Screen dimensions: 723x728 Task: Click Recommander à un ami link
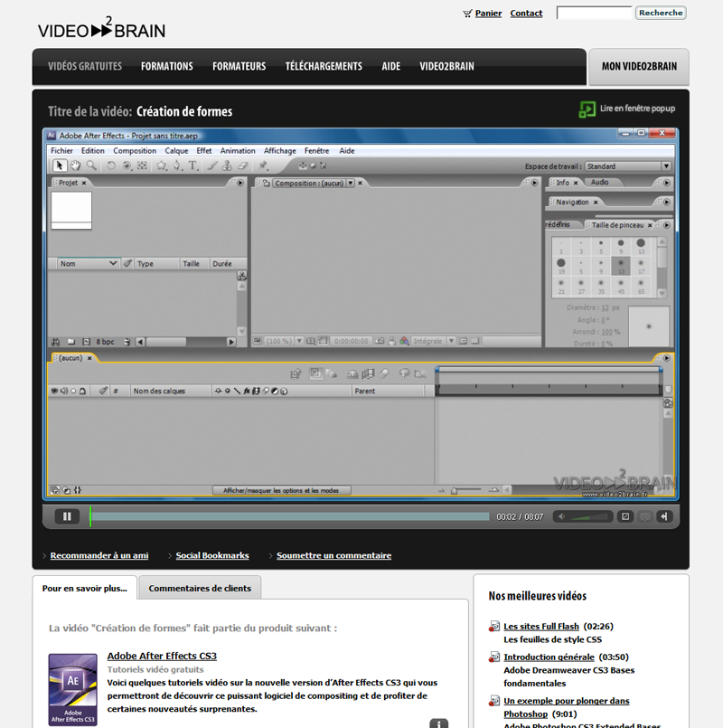(99, 555)
